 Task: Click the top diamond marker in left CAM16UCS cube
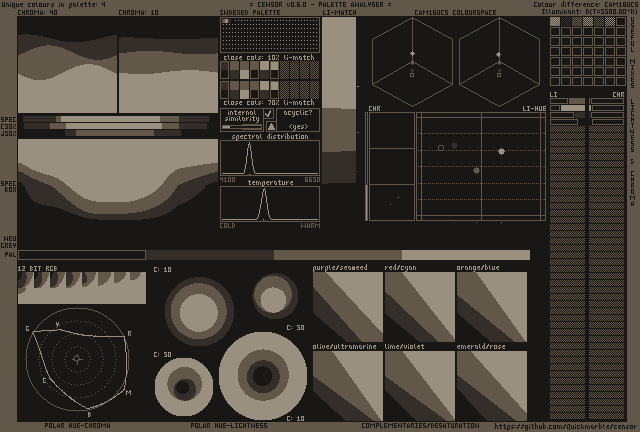(412, 53)
